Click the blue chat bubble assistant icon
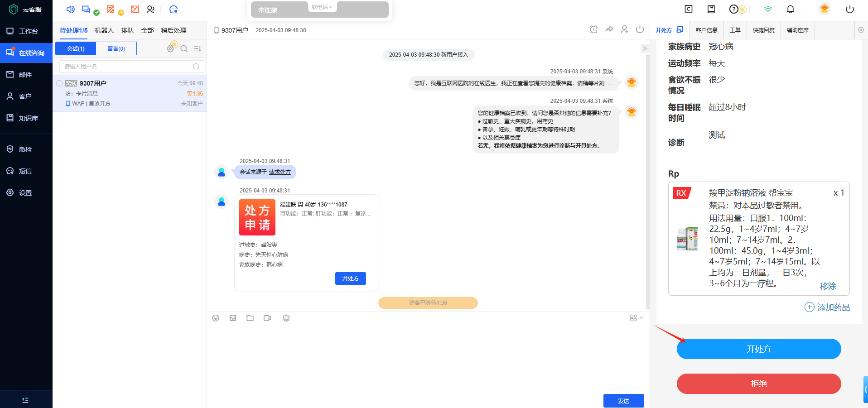868x408 pixels. [x=174, y=9]
